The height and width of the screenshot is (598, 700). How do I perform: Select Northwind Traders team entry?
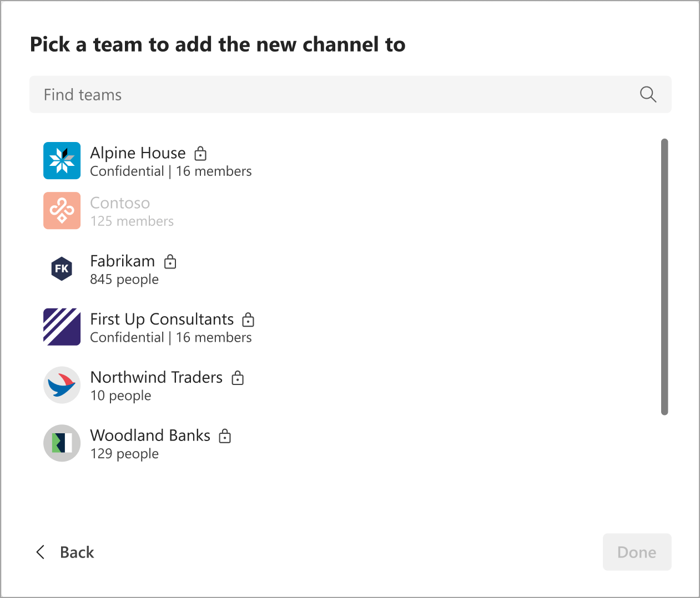point(156,378)
